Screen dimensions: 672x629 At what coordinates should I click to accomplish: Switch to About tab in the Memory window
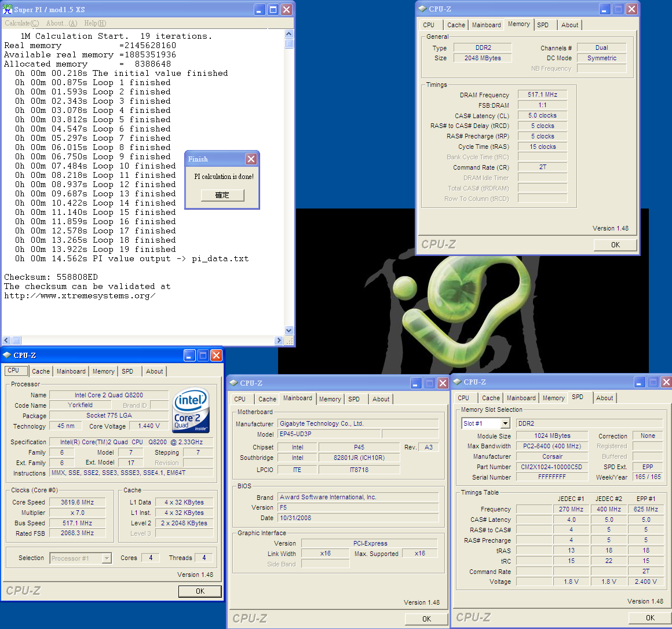pos(569,25)
